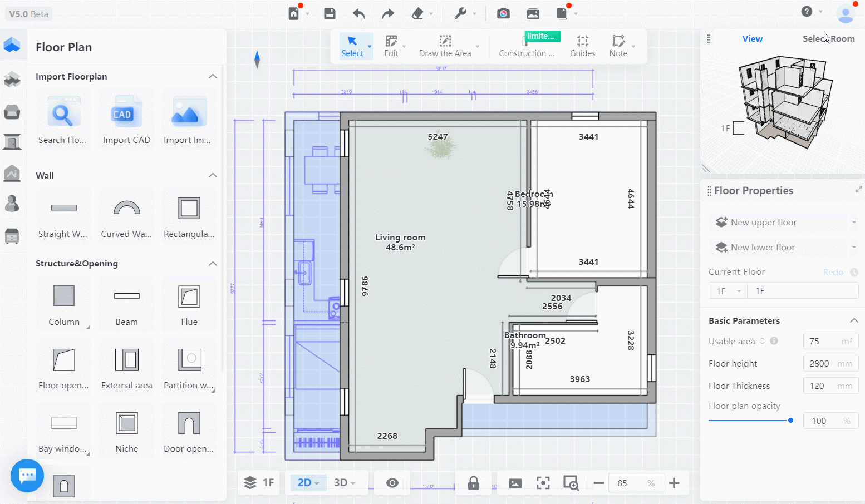Switch to the Select Room tab
The image size is (865, 504).
click(828, 39)
